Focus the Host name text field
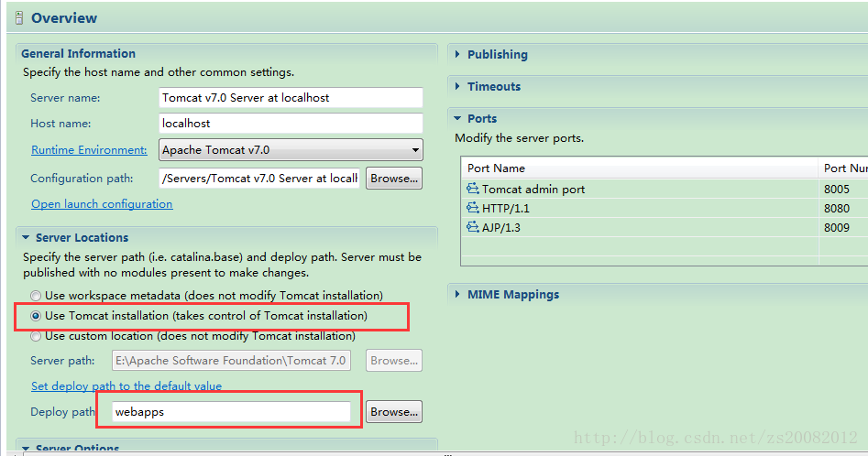 click(291, 124)
